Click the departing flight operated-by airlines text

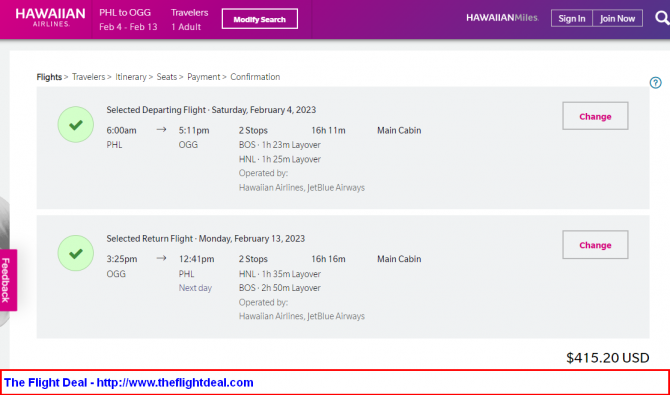tap(302, 188)
